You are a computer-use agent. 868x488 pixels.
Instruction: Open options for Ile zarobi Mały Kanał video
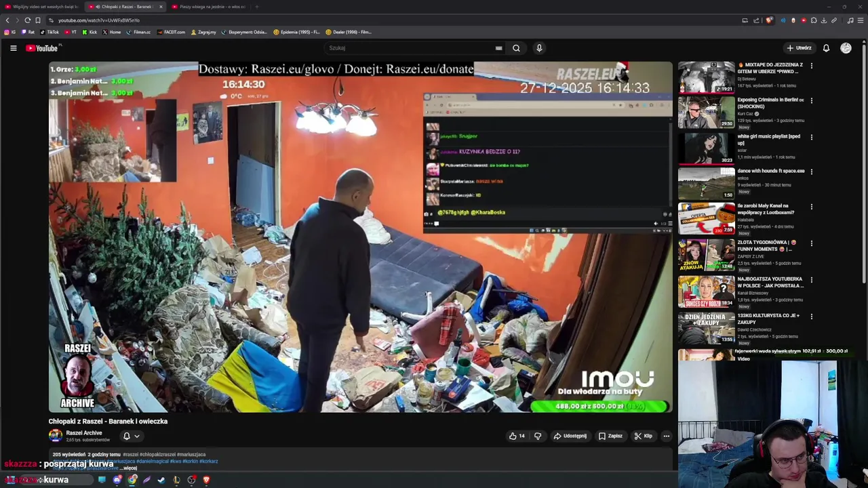812,207
